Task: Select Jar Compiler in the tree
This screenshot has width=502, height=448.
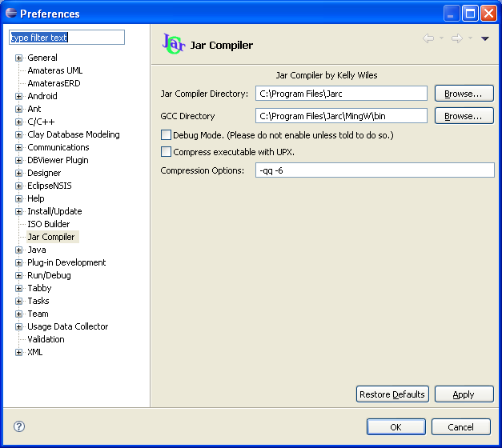Action: point(51,237)
